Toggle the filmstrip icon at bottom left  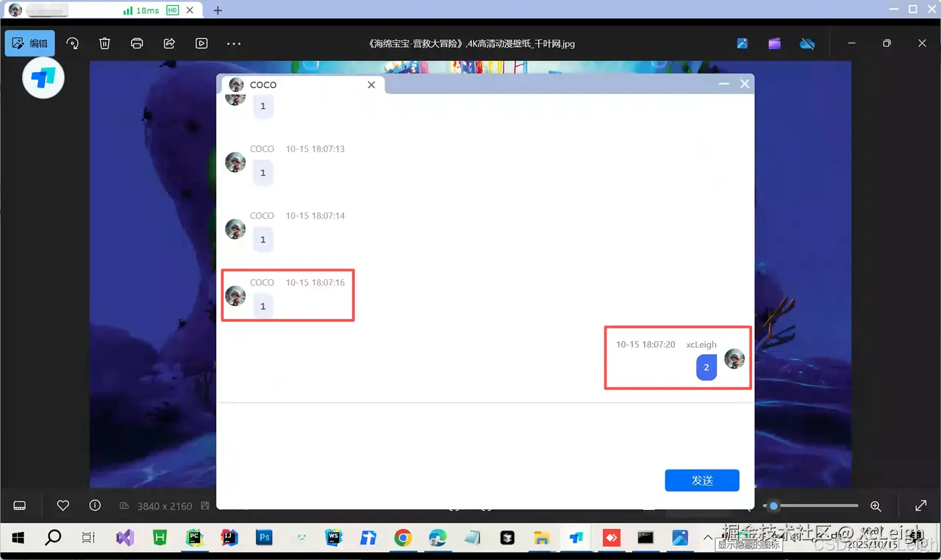[20, 506]
